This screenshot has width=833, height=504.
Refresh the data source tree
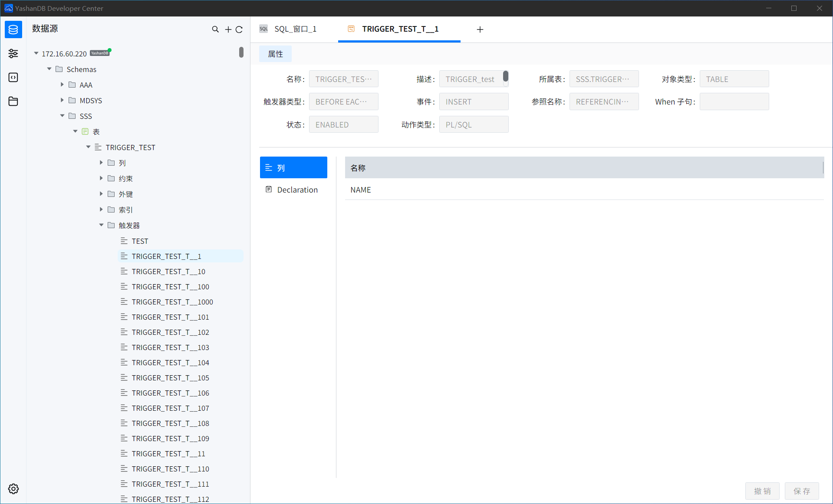click(239, 29)
